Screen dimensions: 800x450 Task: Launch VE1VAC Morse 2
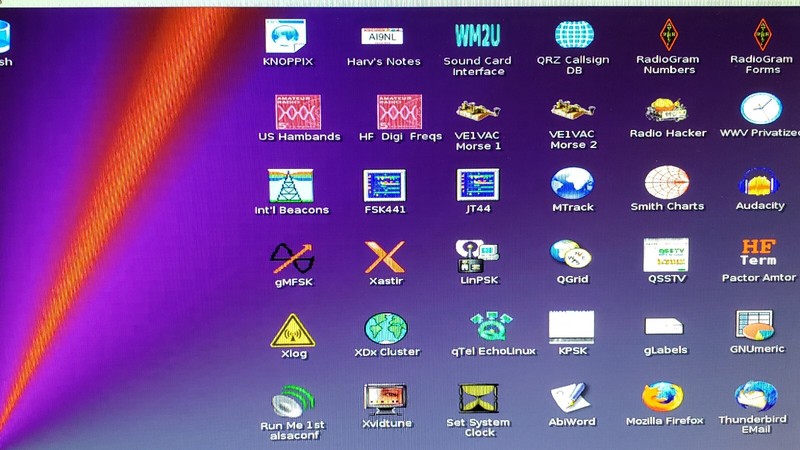(x=573, y=109)
